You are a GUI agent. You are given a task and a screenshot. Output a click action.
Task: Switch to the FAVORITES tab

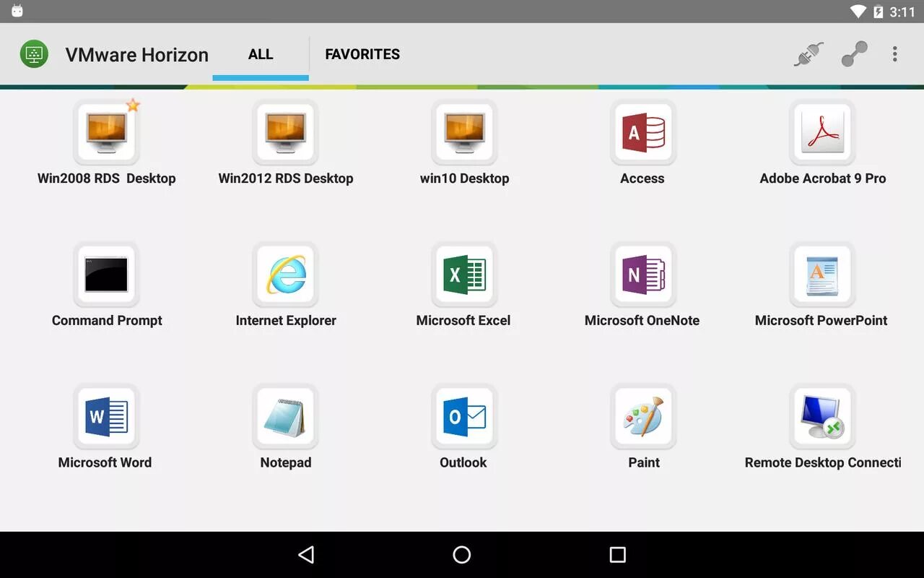[362, 54]
